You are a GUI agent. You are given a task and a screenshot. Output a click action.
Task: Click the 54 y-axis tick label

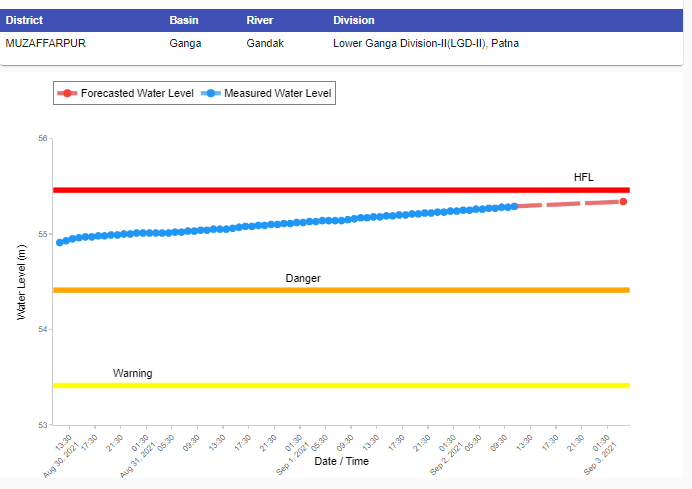point(42,330)
